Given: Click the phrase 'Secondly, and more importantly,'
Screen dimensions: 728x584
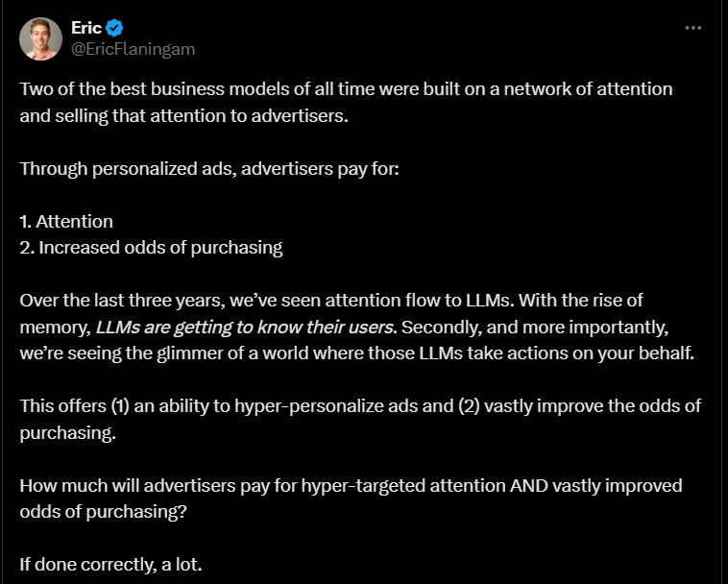Looking at the screenshot, I should 535,328.
